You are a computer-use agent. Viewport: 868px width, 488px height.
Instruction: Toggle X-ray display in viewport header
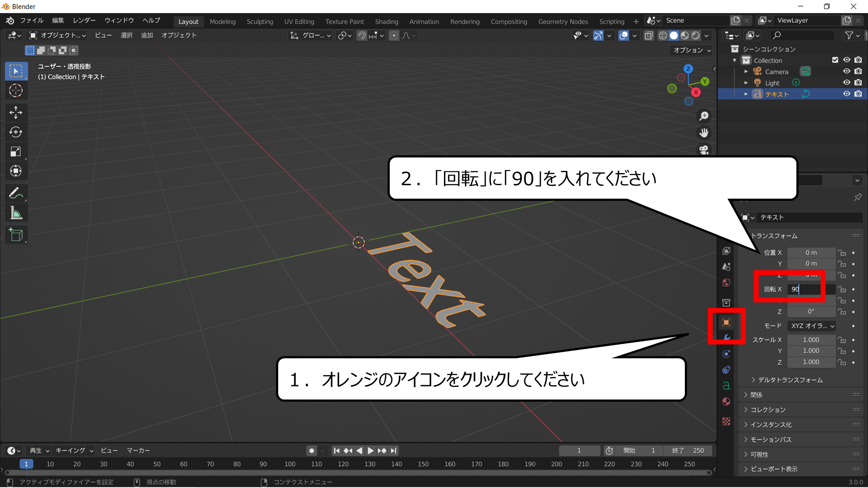(649, 36)
